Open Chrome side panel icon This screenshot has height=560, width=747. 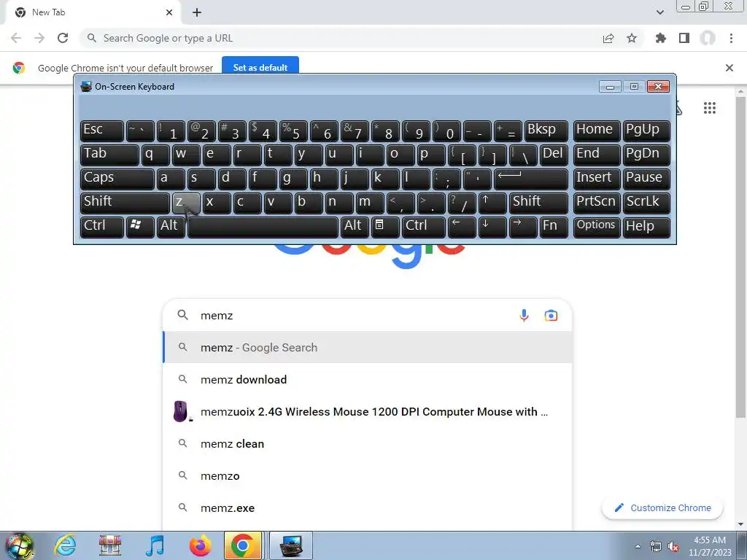coord(684,38)
